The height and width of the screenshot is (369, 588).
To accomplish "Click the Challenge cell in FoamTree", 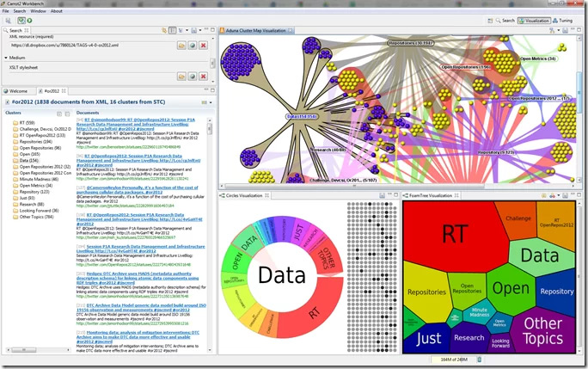I will pyautogui.click(x=518, y=218).
